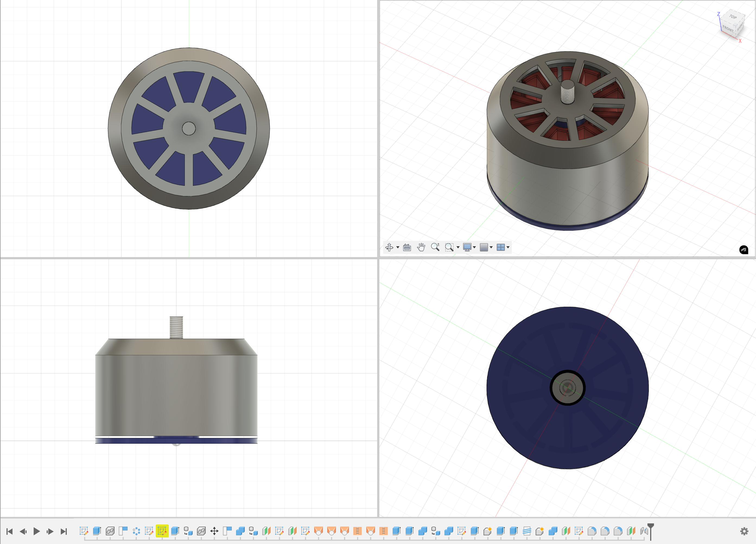
Task: Click the Look At tool
Action: [407, 247]
